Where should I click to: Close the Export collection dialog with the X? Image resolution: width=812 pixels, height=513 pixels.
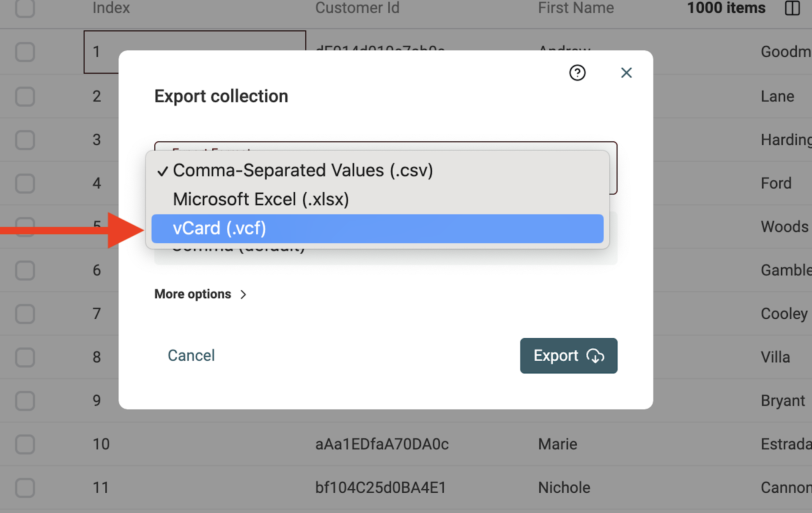coord(626,72)
